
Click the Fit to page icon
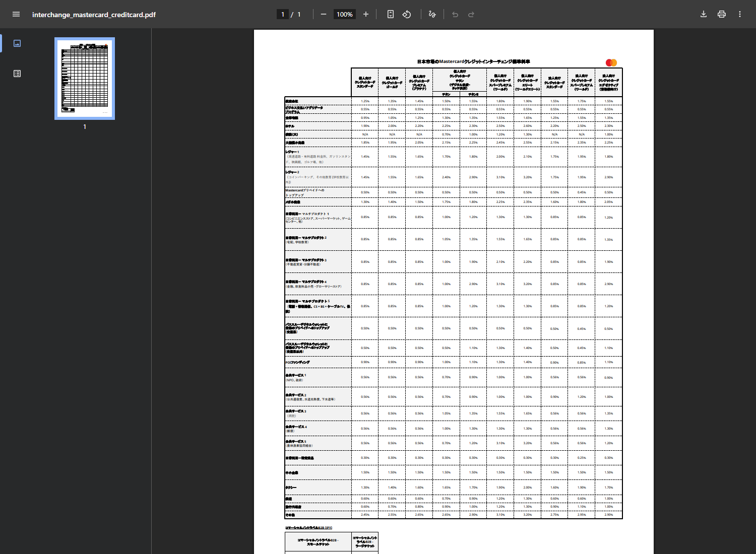click(391, 14)
